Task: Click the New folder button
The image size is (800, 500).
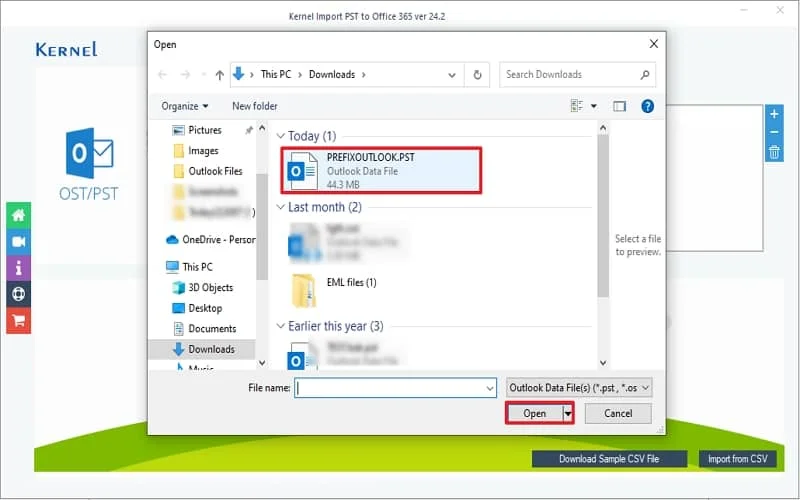Action: (x=255, y=106)
